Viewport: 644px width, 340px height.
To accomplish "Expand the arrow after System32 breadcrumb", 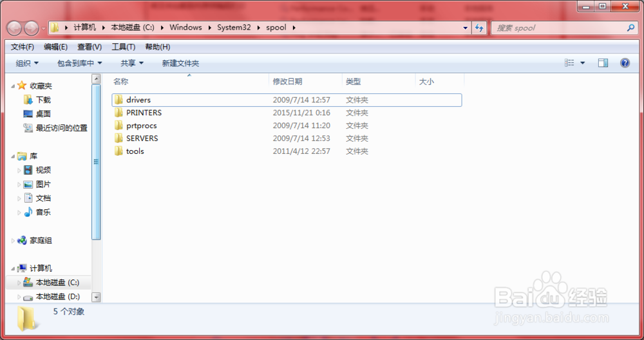I will (x=258, y=28).
